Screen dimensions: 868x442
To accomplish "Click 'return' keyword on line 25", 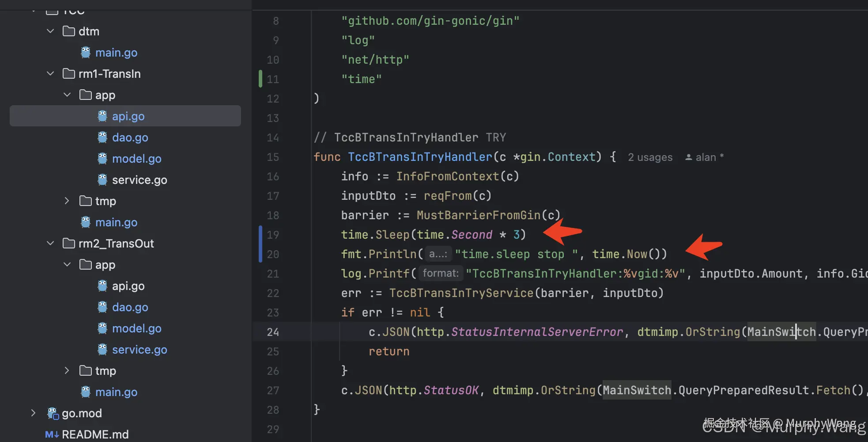I will (389, 351).
